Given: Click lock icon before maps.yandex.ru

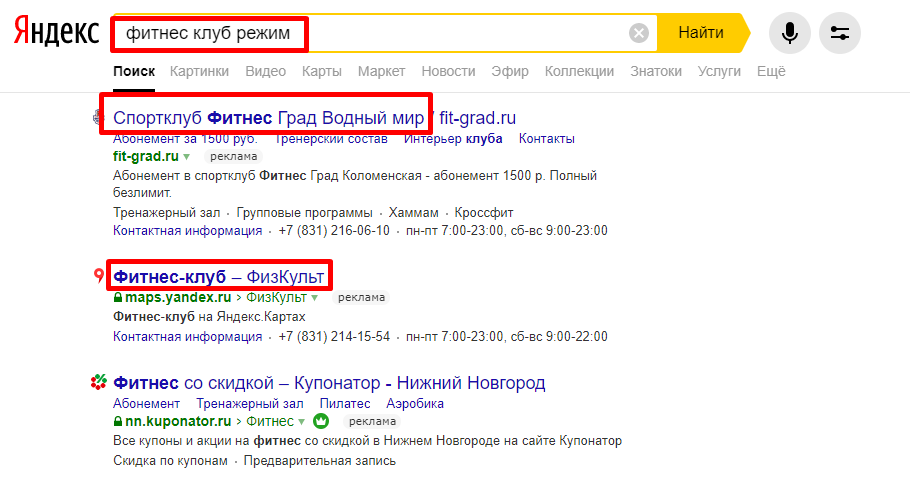Looking at the screenshot, I should click(x=118, y=297).
